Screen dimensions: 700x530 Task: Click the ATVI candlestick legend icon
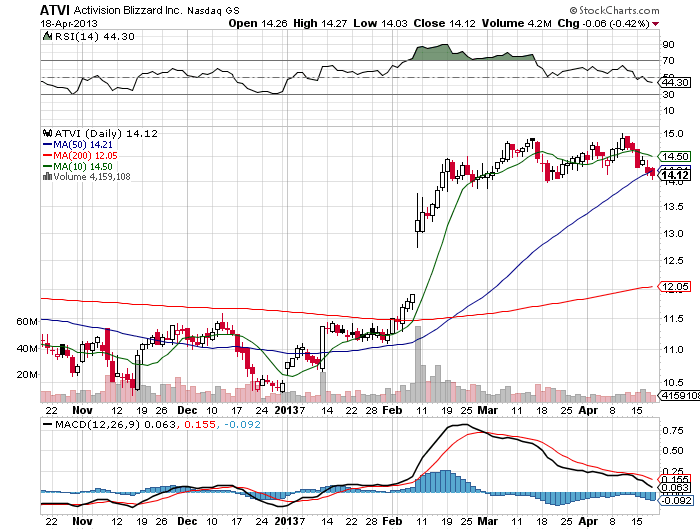tap(47, 133)
